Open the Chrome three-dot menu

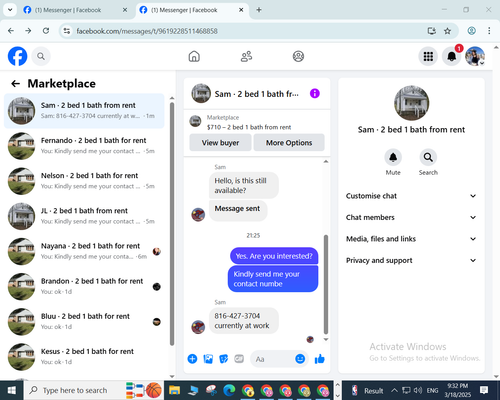coord(489,31)
